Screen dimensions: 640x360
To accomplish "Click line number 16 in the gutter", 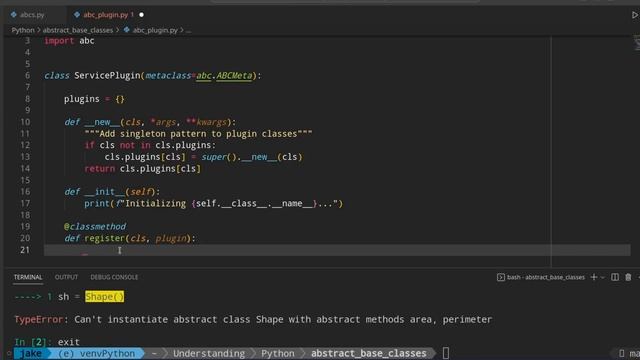I will click(25, 191).
